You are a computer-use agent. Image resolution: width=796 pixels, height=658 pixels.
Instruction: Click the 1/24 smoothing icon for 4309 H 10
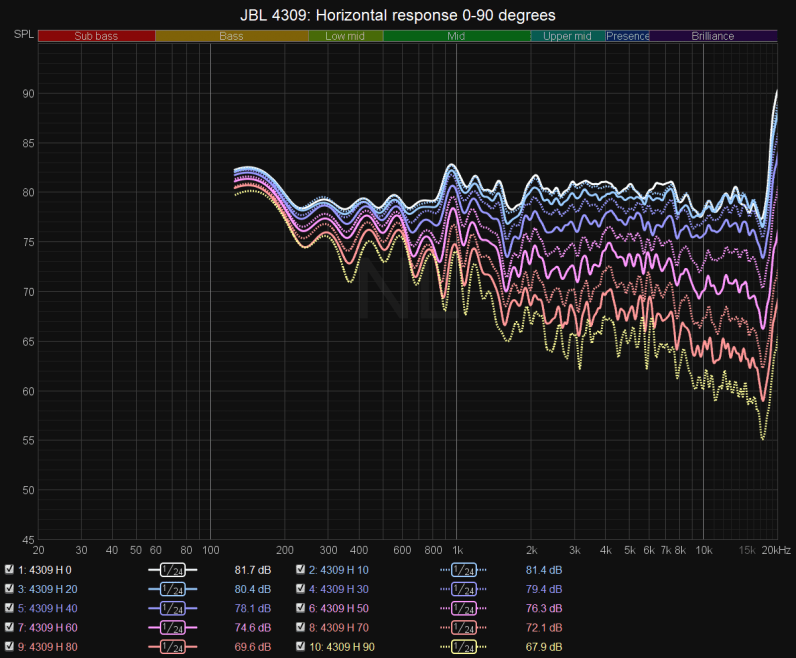click(x=463, y=569)
